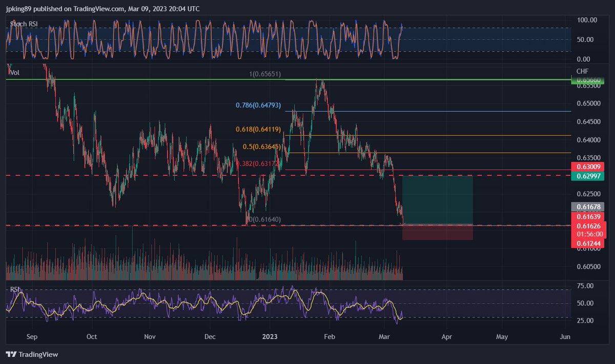
Task: Click the red 0.61244 stop price tag
Action: [589, 244]
